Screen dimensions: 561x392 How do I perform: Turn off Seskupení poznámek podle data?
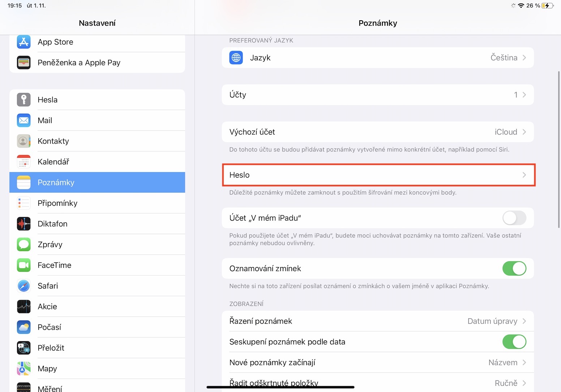point(514,342)
